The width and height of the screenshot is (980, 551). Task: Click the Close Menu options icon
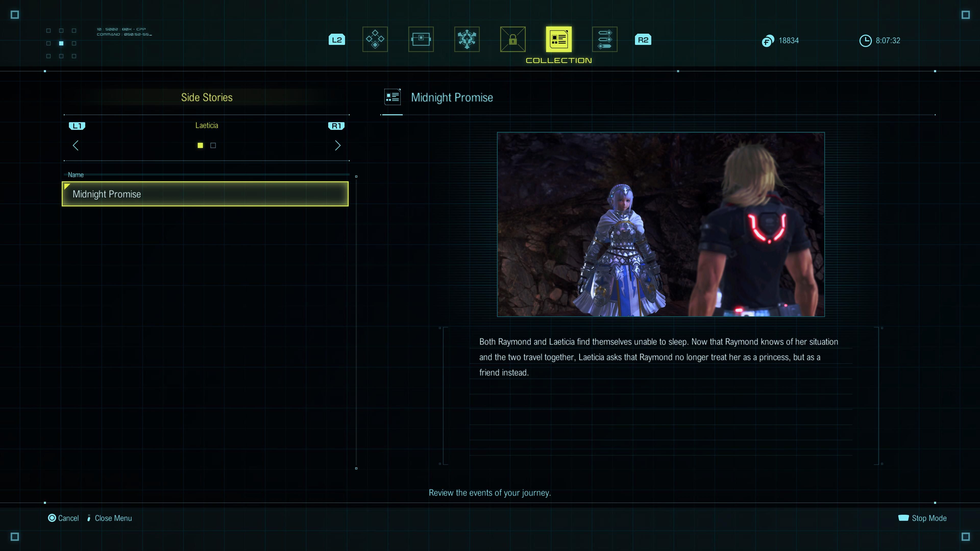coord(89,518)
